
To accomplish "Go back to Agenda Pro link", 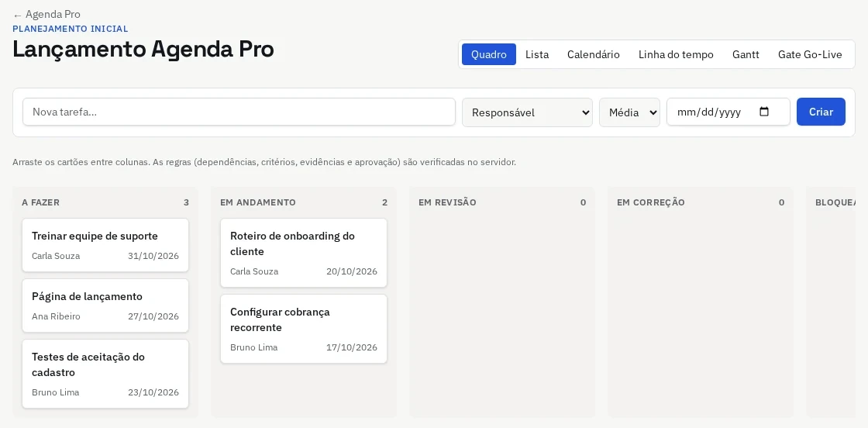I will [46, 15].
